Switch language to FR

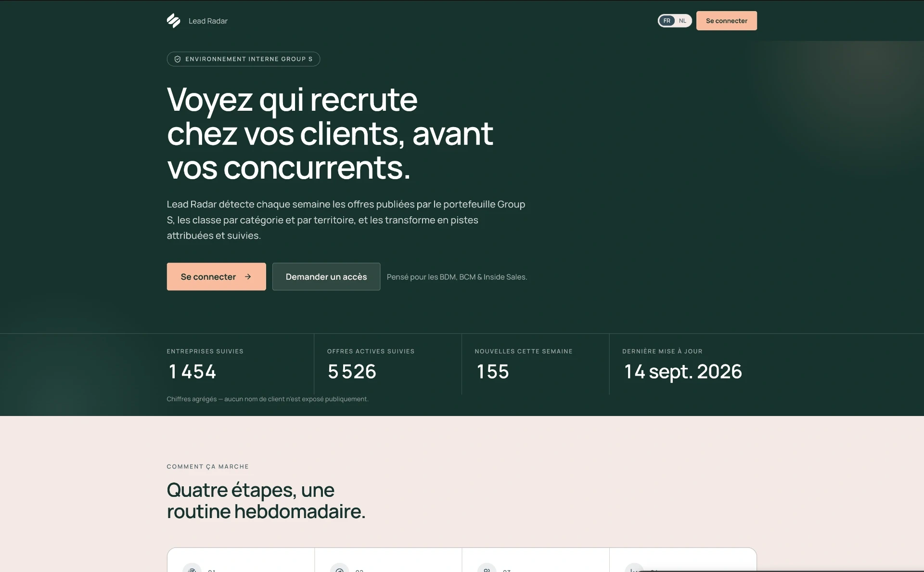tap(667, 21)
